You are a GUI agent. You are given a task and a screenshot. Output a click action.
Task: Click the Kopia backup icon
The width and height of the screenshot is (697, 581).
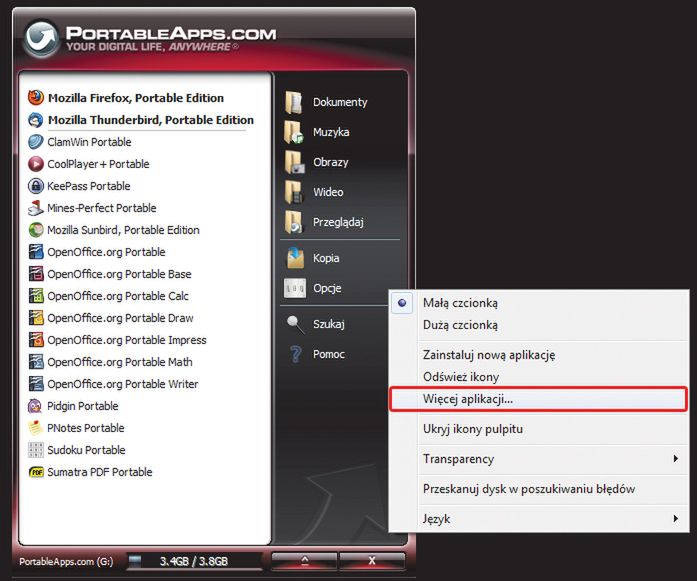[x=295, y=258]
